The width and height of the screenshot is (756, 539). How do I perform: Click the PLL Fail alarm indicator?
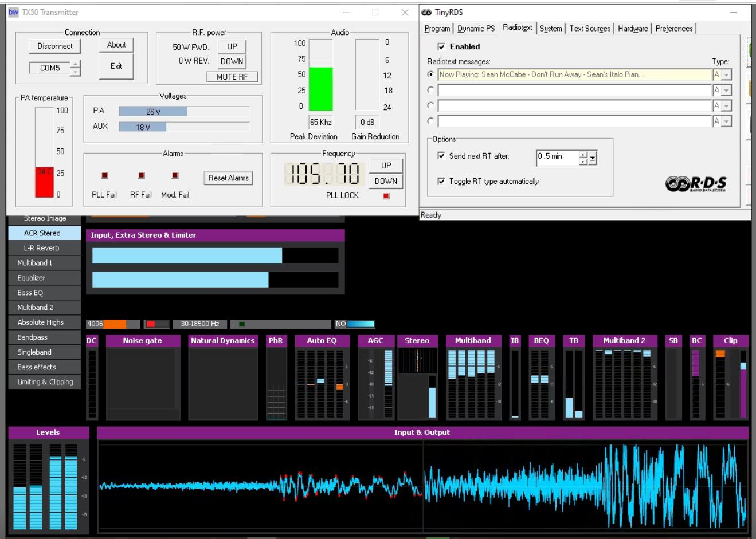104,175
